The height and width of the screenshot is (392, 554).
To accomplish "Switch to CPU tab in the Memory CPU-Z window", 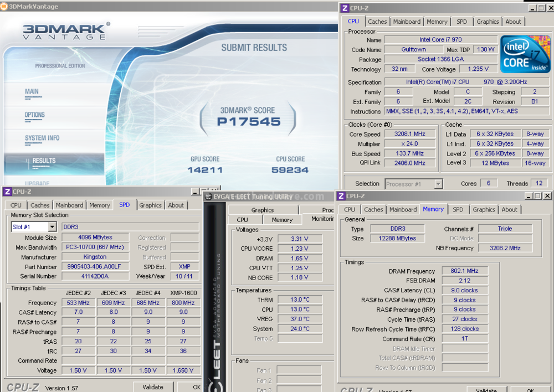I will click(350, 209).
